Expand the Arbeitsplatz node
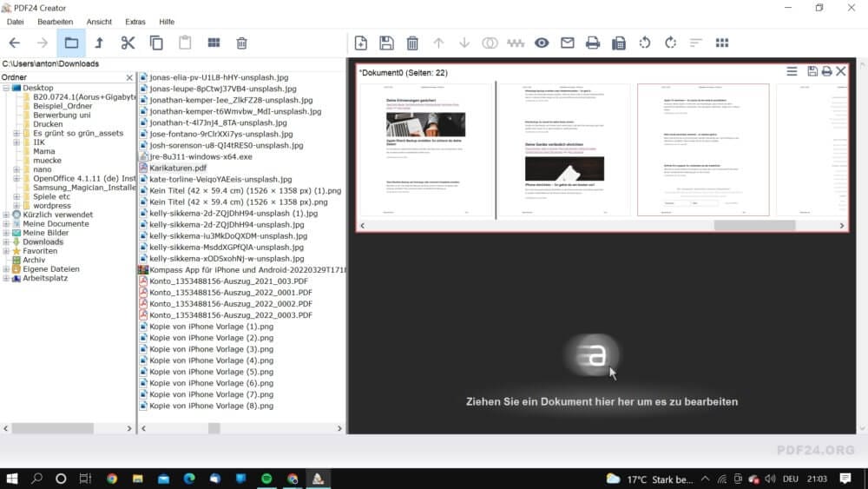The width and height of the screenshot is (868, 489). (6, 278)
